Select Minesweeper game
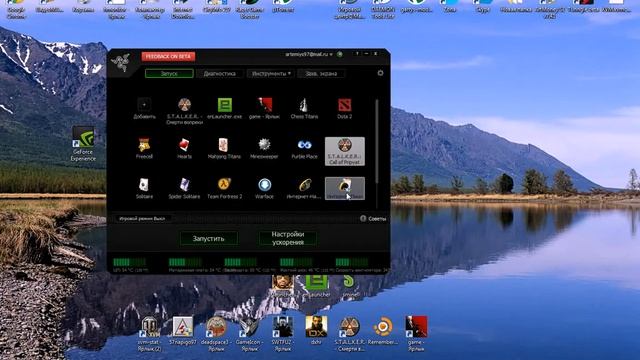 tap(264, 149)
